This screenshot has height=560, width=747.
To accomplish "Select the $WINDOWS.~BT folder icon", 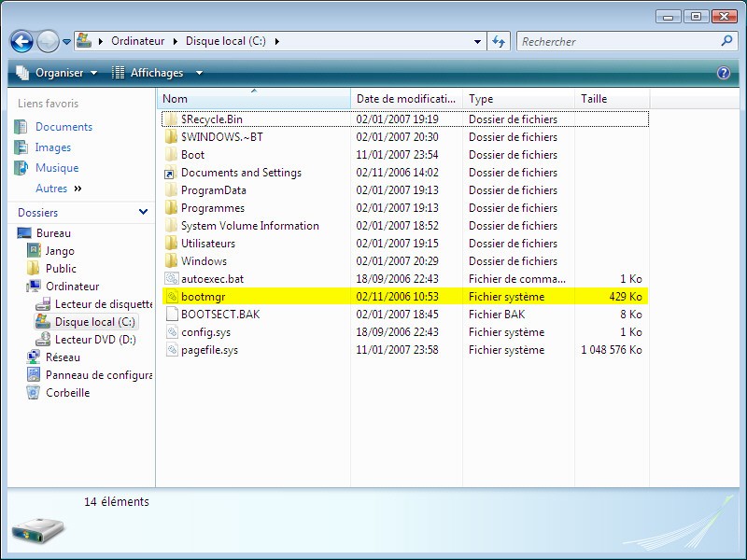I will point(171,137).
